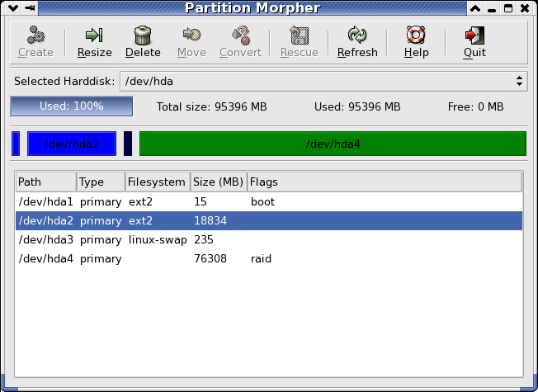
Task: Close the Partition Morpher window
Action: point(525,8)
